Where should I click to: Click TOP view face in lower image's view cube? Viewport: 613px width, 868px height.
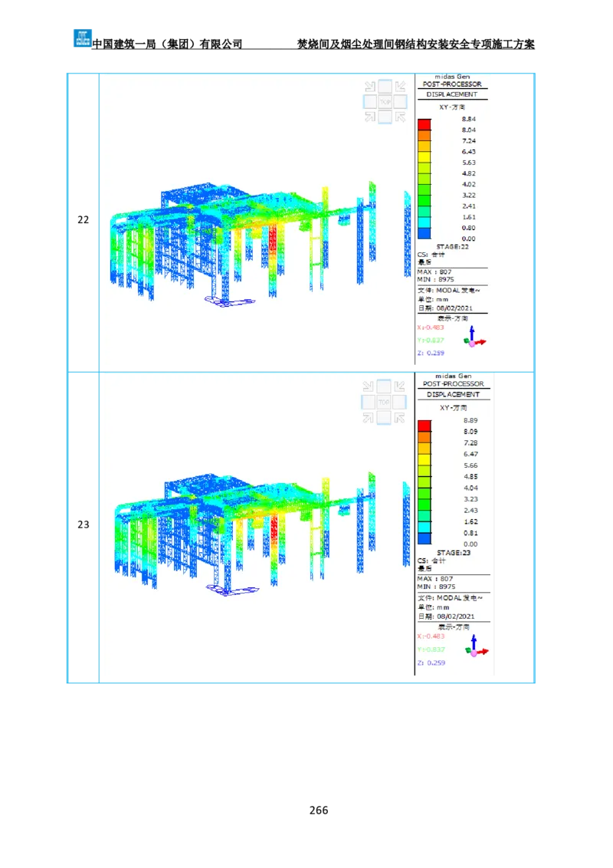coord(385,402)
